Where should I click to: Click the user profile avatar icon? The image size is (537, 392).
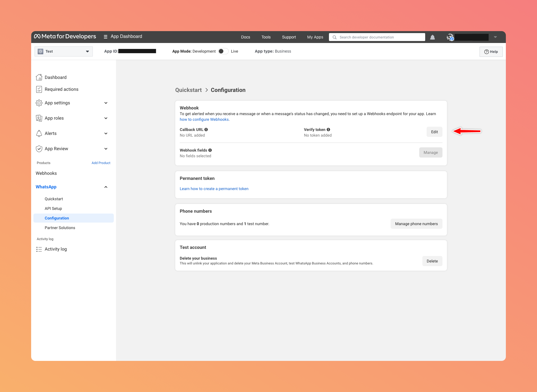(450, 37)
